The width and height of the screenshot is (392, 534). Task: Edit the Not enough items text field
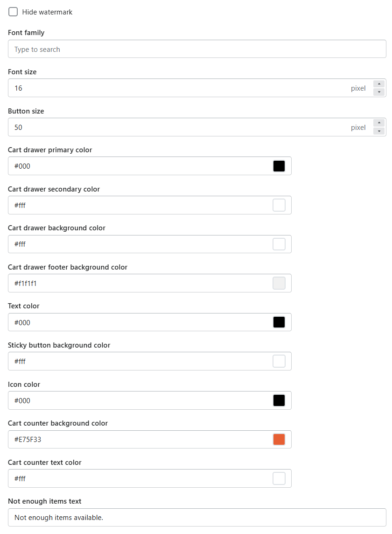tap(197, 518)
